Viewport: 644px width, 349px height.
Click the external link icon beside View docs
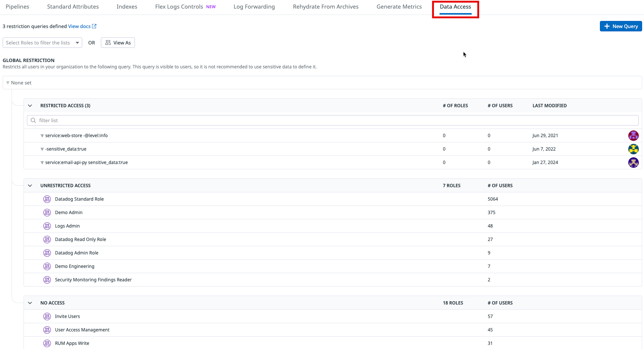[x=94, y=26]
